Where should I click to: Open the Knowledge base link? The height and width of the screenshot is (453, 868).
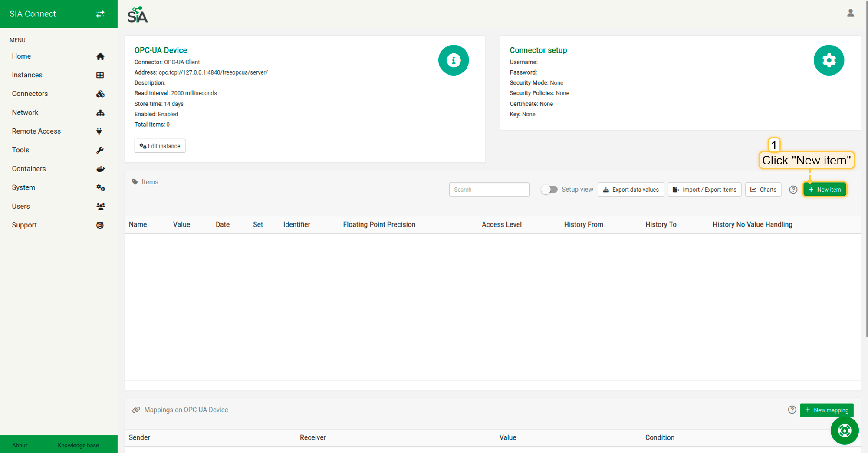[78, 445]
